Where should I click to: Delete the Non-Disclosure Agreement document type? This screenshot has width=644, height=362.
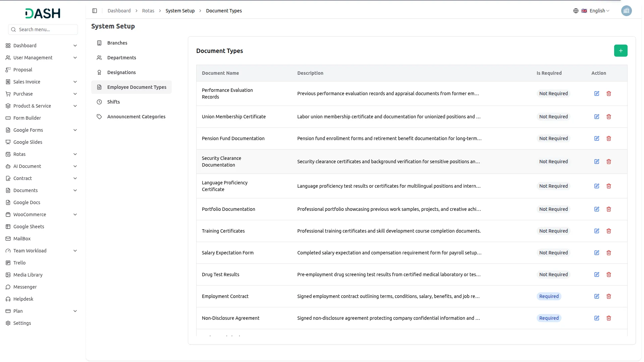(609, 318)
